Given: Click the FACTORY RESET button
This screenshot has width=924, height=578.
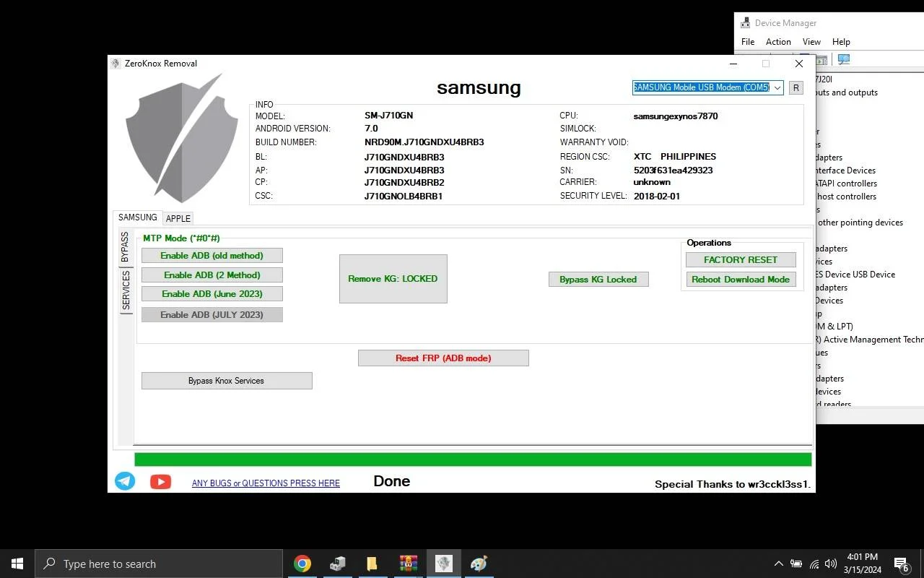Looking at the screenshot, I should coord(741,259).
